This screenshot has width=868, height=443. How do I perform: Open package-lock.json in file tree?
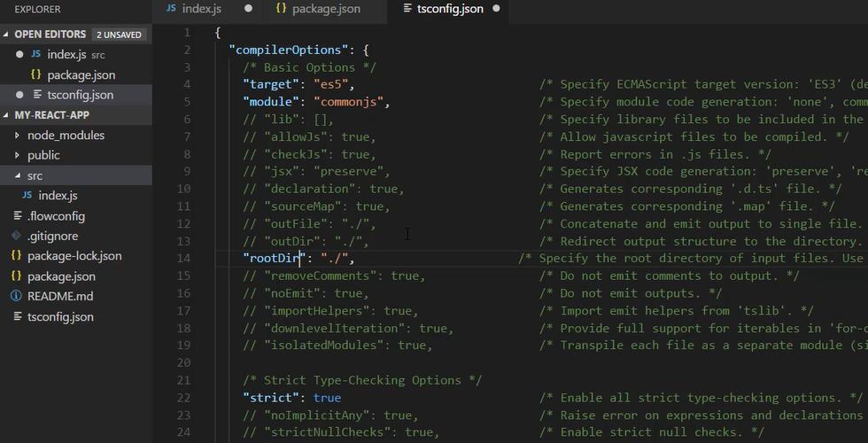(76, 256)
